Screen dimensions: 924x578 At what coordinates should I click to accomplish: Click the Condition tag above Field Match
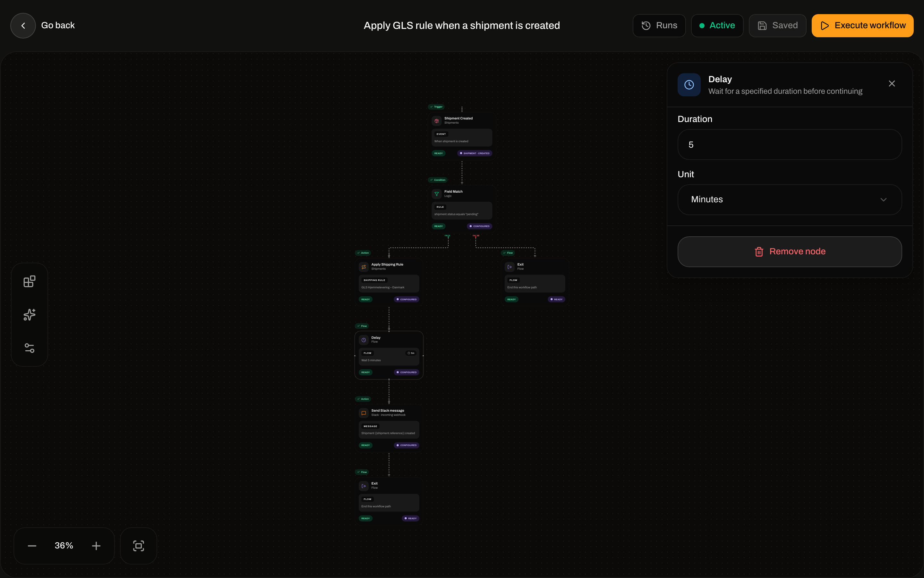tap(438, 180)
